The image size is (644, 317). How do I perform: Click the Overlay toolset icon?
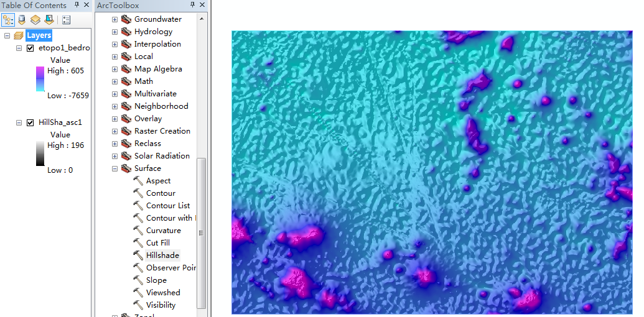(x=126, y=119)
